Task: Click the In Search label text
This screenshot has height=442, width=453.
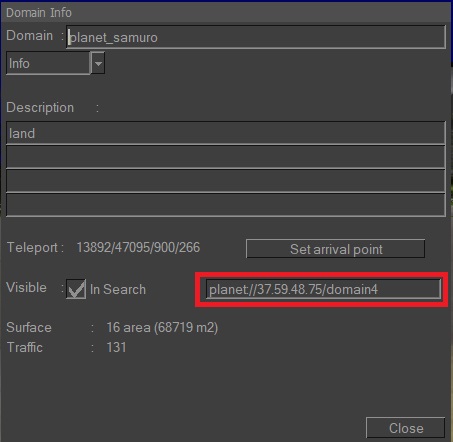Action: [x=118, y=289]
